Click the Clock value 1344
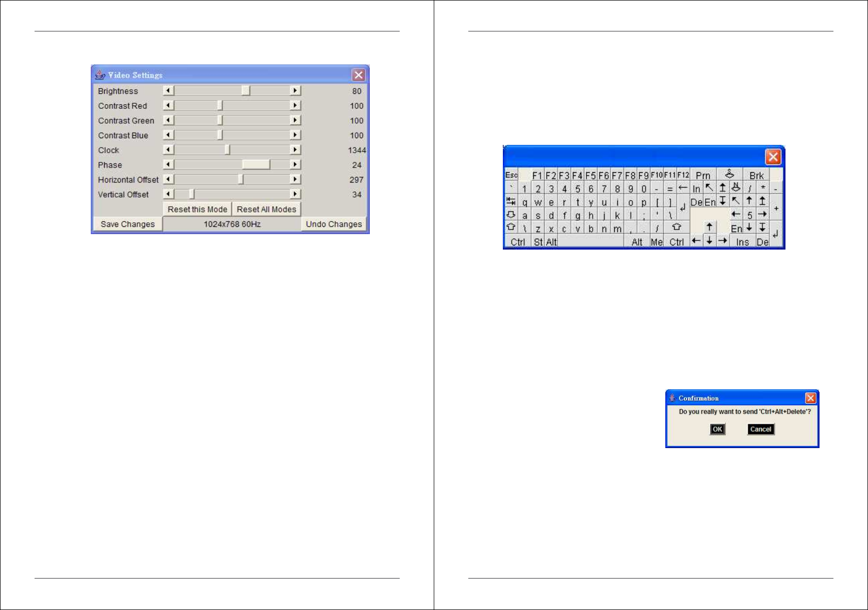This screenshot has height=610, width=868. click(357, 150)
